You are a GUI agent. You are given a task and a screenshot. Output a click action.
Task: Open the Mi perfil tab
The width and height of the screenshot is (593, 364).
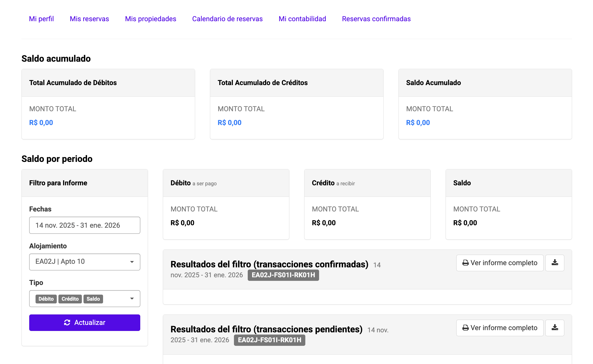coord(41,19)
